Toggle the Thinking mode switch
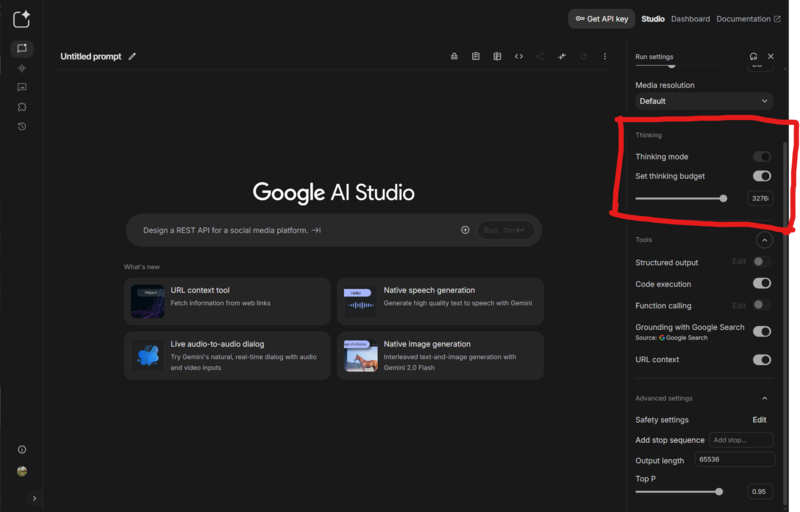Viewport: 800px width, 512px height. tap(762, 157)
